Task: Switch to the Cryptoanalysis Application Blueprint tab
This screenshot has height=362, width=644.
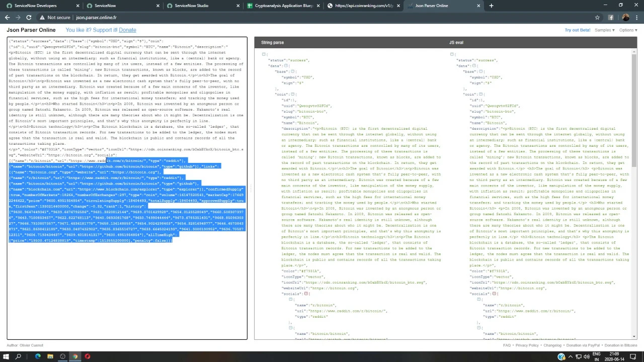Action: click(x=284, y=6)
